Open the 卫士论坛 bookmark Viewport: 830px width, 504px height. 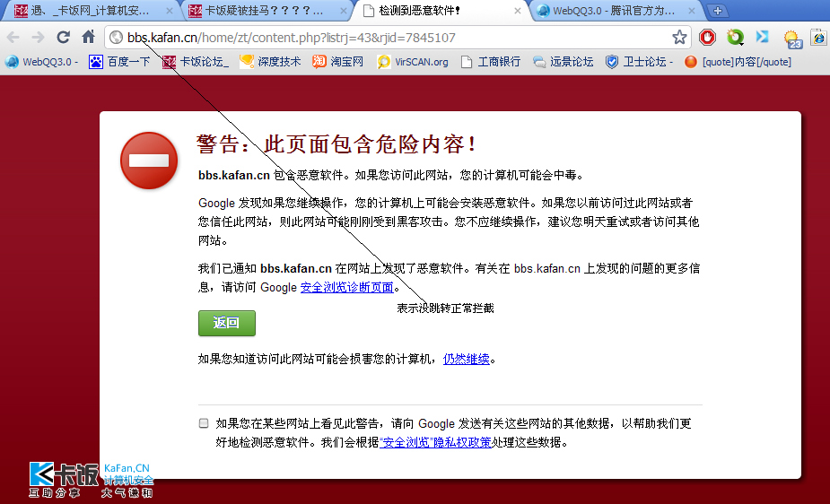click(x=639, y=62)
